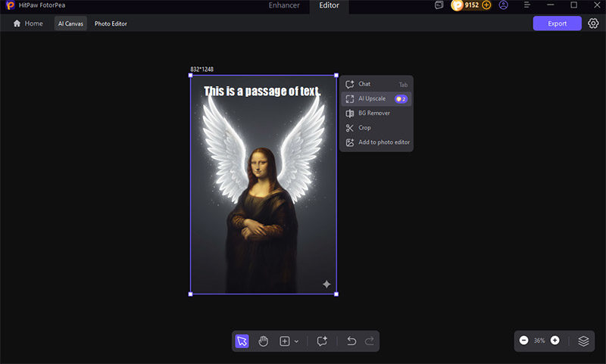The height and width of the screenshot is (364, 606).
Task: Select the pointer selection tool
Action: click(x=242, y=341)
